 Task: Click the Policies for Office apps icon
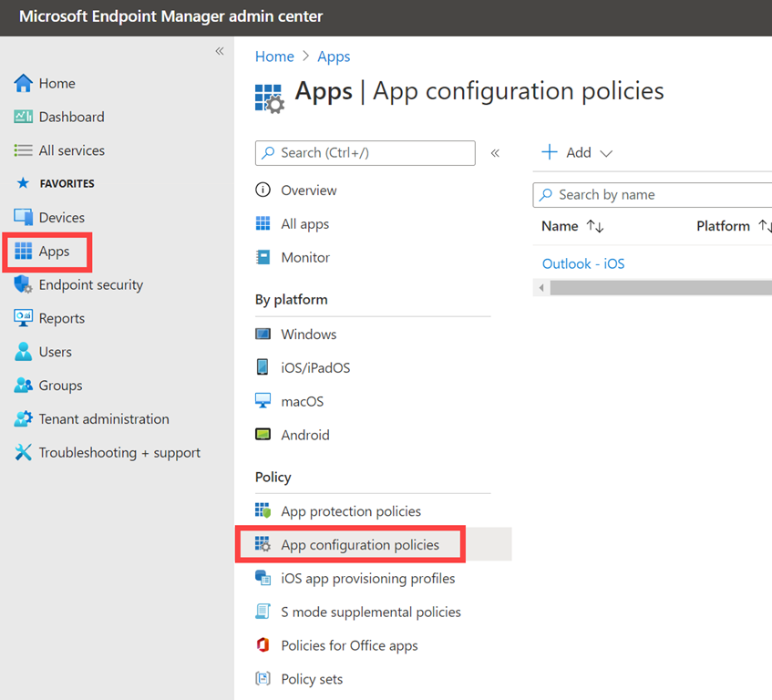click(263, 646)
